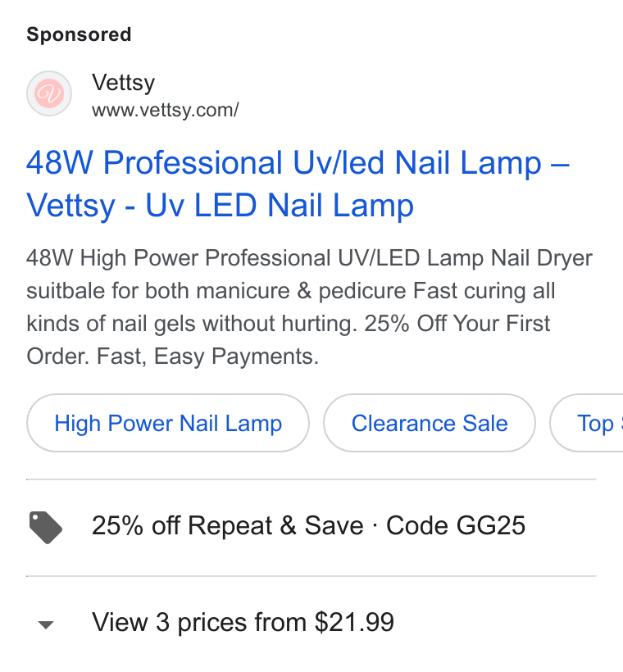
Task: Click the Fast, Easy Payments description text
Action: (207, 356)
